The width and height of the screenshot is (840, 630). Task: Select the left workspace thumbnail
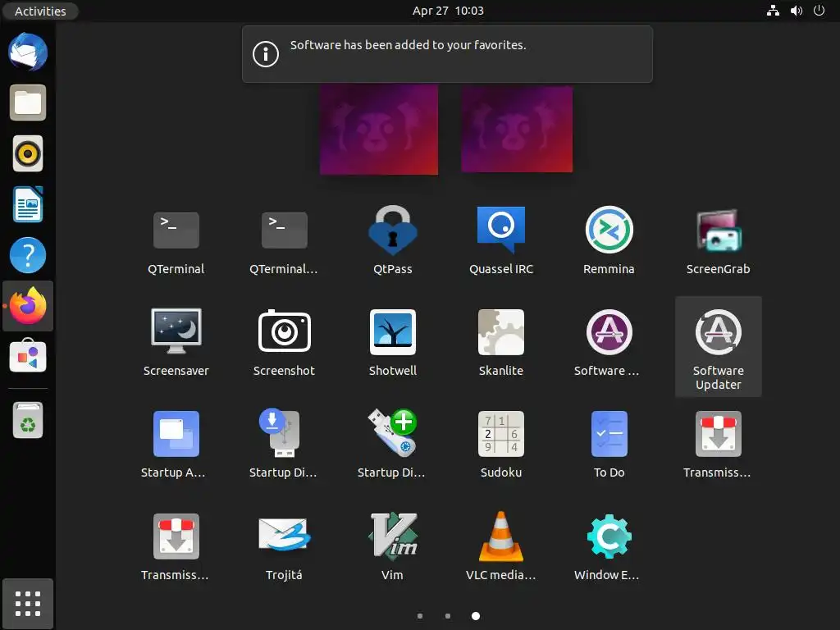tap(379, 129)
